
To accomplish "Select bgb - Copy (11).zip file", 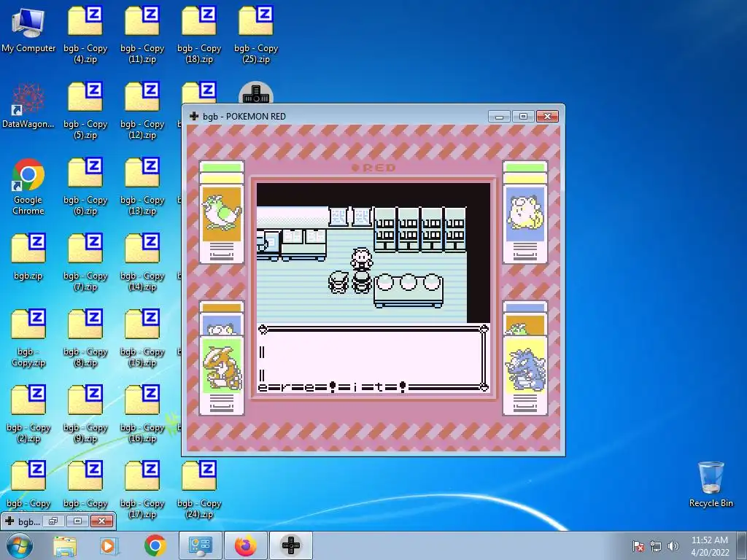I will click(142, 34).
